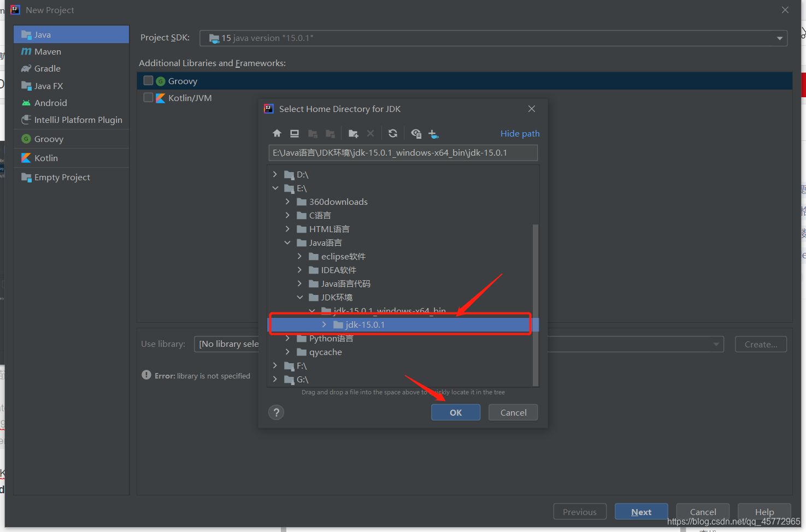The height and width of the screenshot is (532, 806).
Task: Click the Empty Project folder icon
Action: coord(26,177)
